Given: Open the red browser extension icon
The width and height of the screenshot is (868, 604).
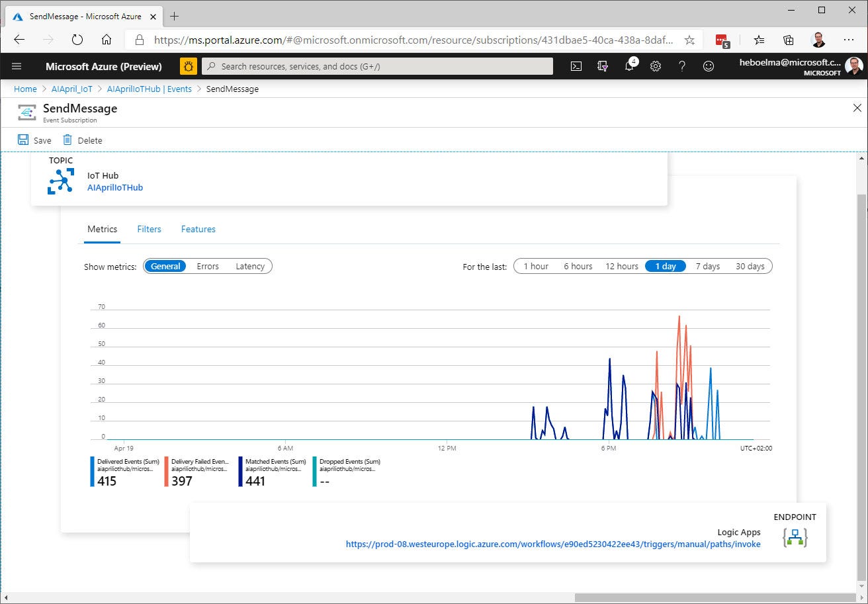Looking at the screenshot, I should point(722,40).
